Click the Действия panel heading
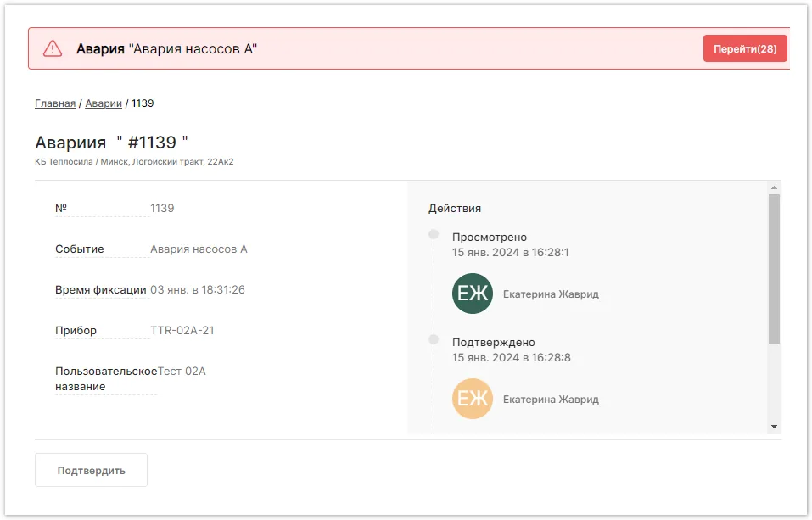This screenshot has width=812, height=520. [455, 208]
